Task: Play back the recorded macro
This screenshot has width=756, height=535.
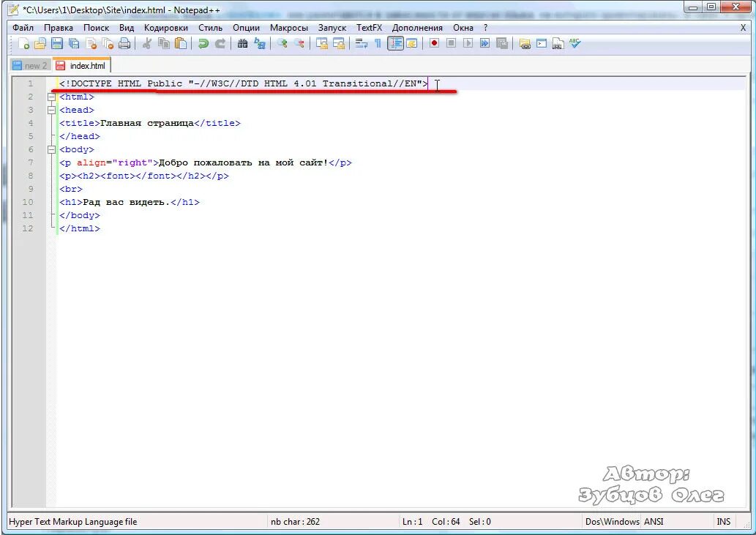Action: coord(466,43)
